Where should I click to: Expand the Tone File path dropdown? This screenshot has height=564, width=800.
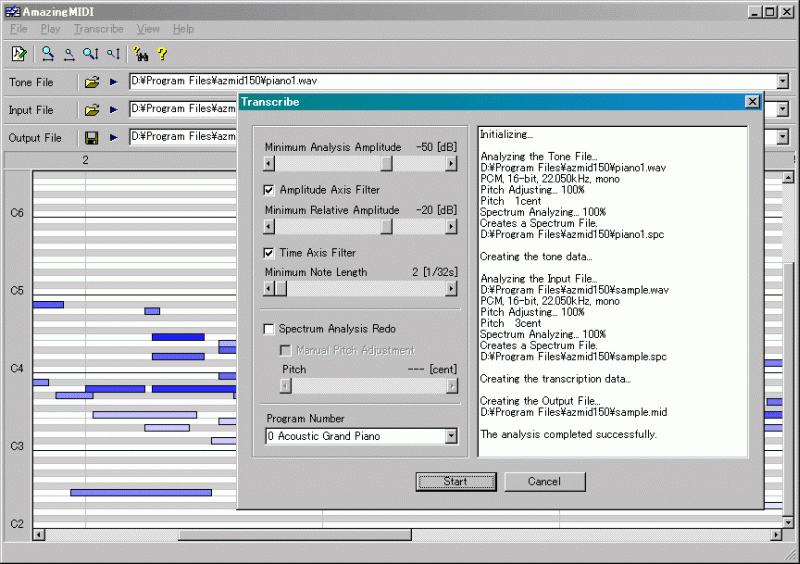click(782, 81)
